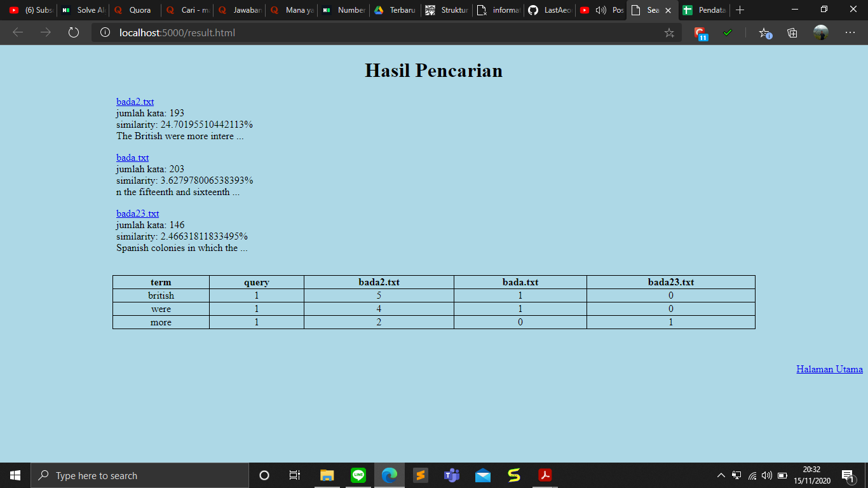Click the Hasil Pencarian heading
This screenshot has height=488, width=868.
[x=434, y=71]
